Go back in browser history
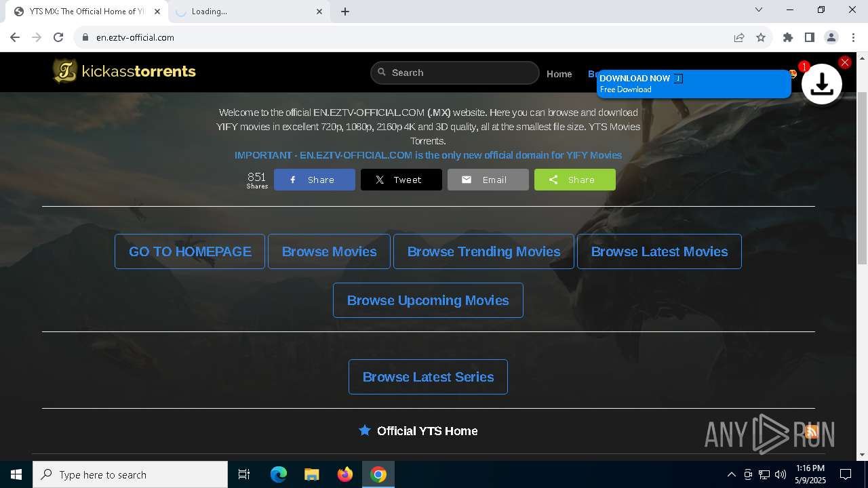 [x=15, y=37]
